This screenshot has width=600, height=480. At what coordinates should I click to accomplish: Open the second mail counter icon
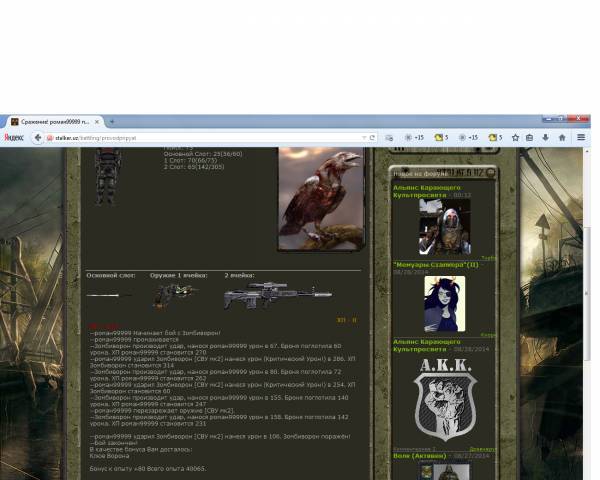click(x=495, y=137)
